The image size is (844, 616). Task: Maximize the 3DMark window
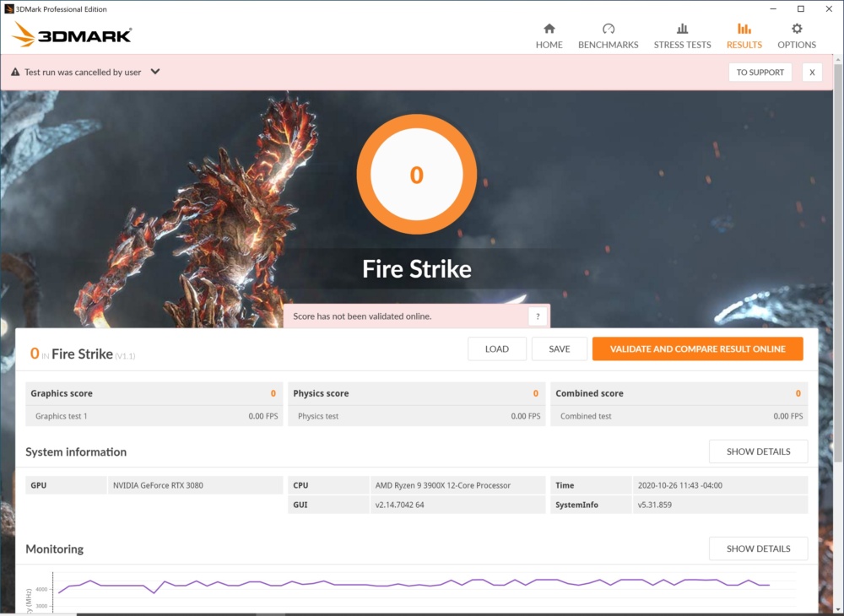coord(801,8)
